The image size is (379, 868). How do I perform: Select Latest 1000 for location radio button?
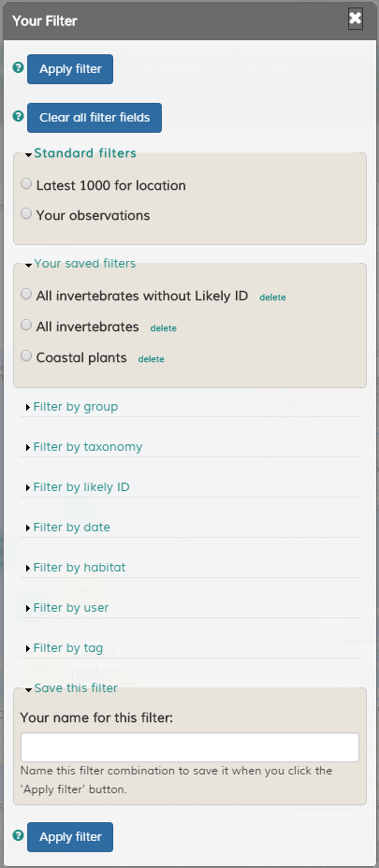tap(26, 183)
